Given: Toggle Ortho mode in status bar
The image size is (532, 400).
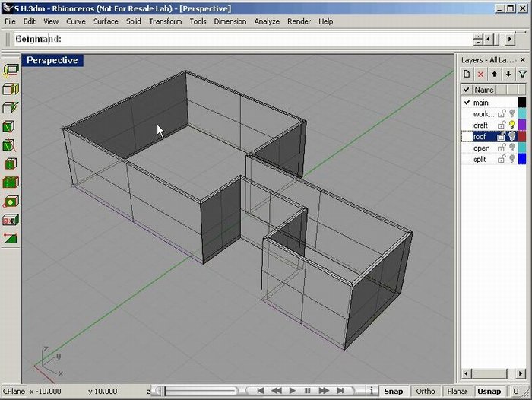Looking at the screenshot, I should [x=426, y=391].
